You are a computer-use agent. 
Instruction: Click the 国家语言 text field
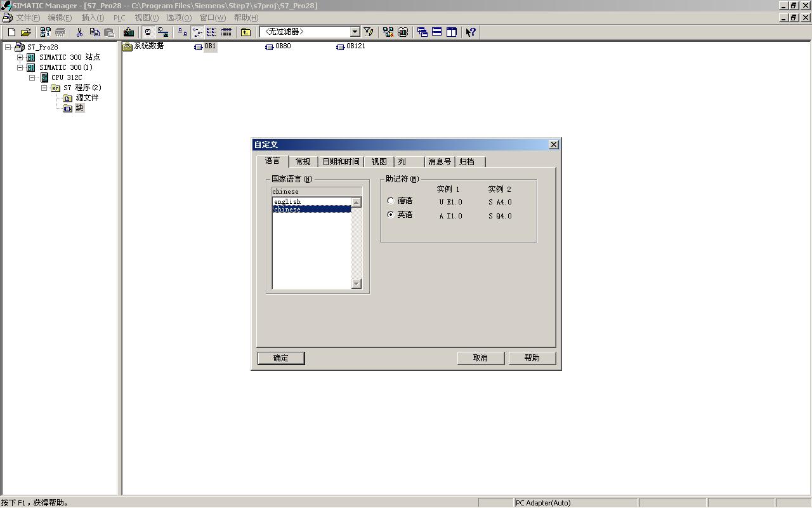coord(317,191)
